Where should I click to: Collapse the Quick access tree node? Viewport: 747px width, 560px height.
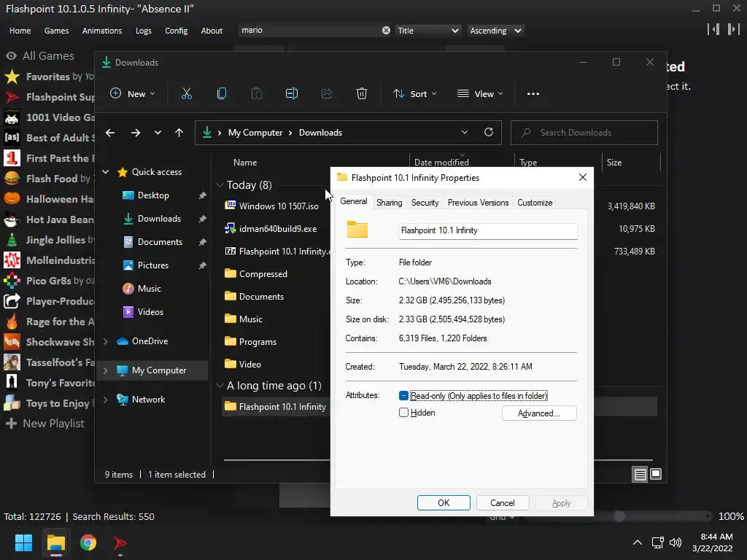106,172
